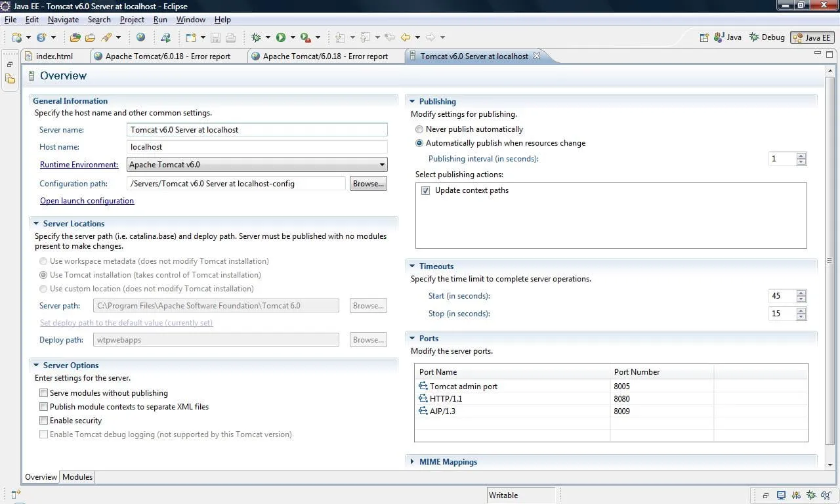Click the green Run button in toolbar

[x=281, y=37]
